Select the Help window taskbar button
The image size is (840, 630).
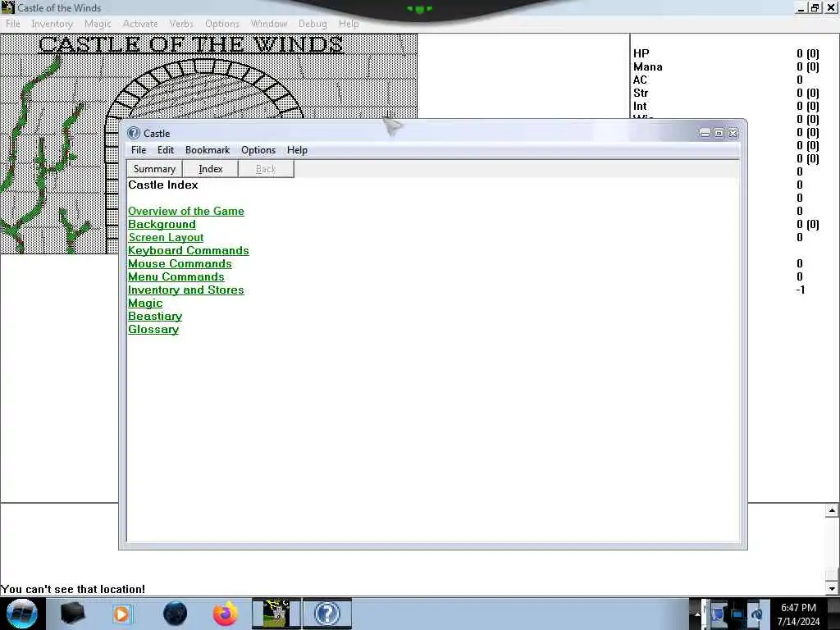coord(327,614)
